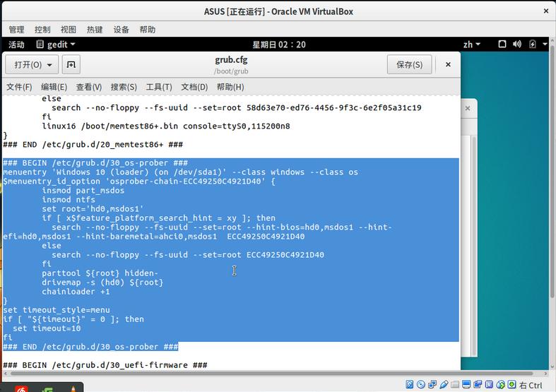
Task: Click line 'parttool ${root} hidden-'
Action: (100, 273)
